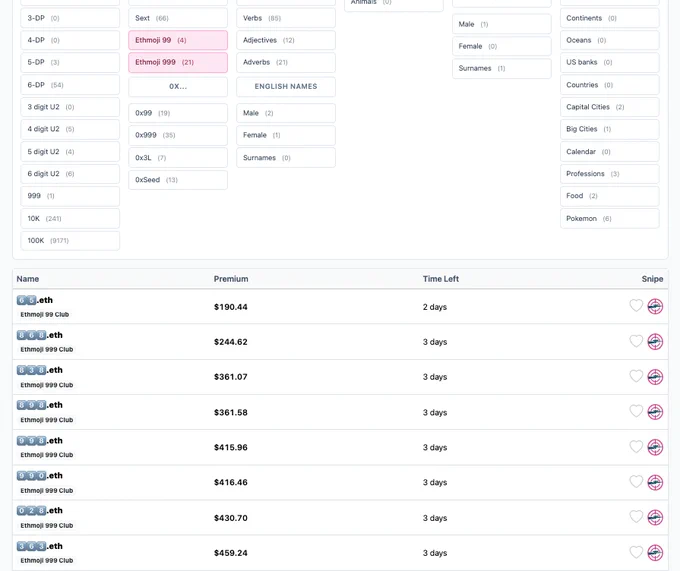Image resolution: width=680 pixels, height=571 pixels.
Task: Sort table by Name column
Action: [28, 279]
